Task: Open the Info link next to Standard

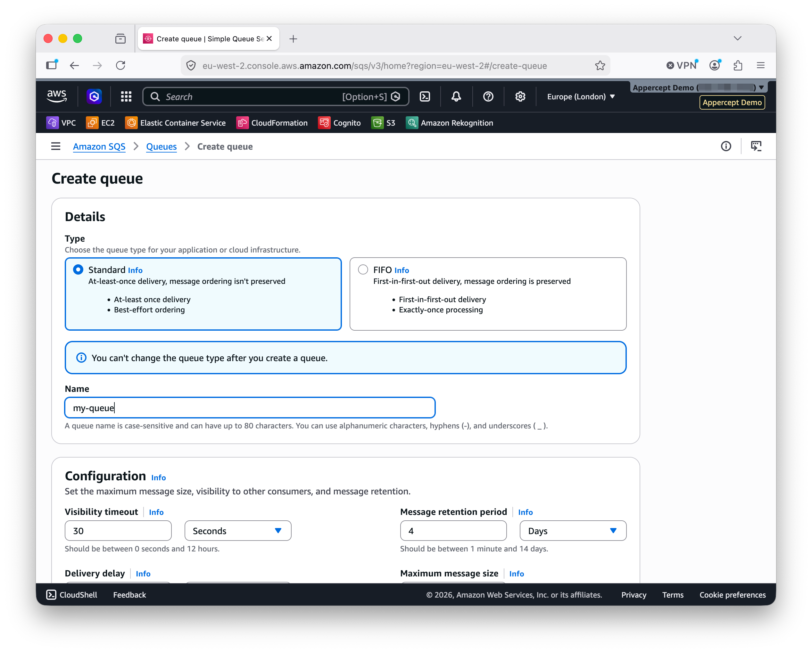Action: (135, 270)
